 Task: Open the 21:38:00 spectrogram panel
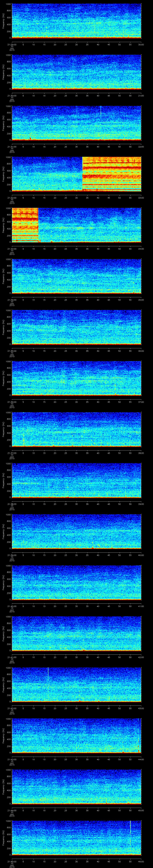coord(76,480)
